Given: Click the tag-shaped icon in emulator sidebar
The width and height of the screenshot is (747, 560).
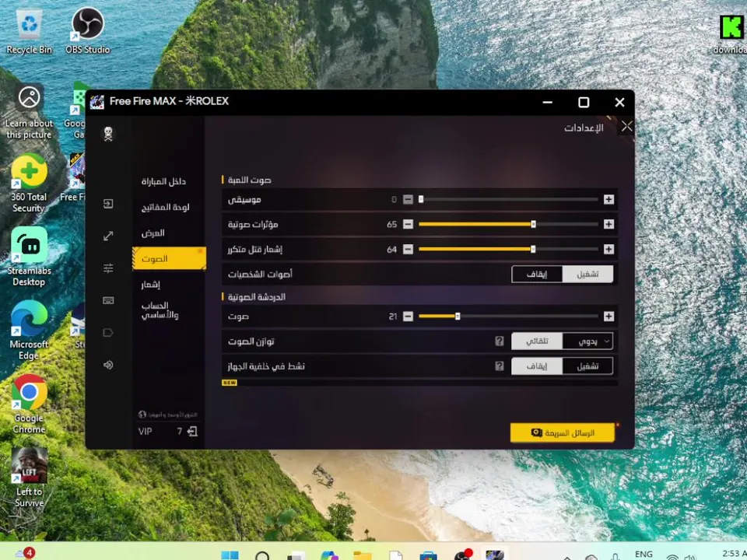Looking at the screenshot, I should pos(108,332).
